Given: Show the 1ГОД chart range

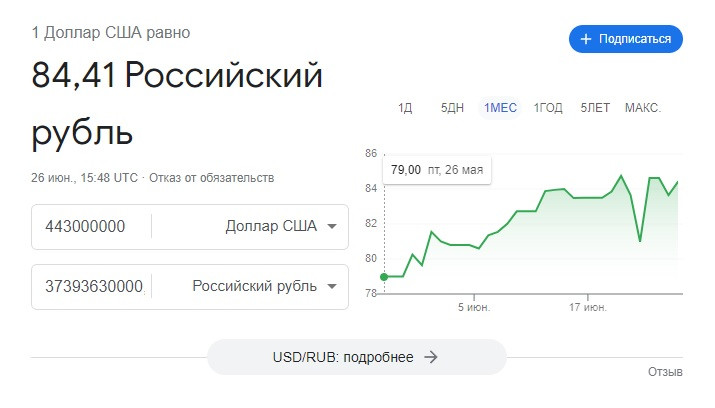Looking at the screenshot, I should pyautogui.click(x=548, y=108).
